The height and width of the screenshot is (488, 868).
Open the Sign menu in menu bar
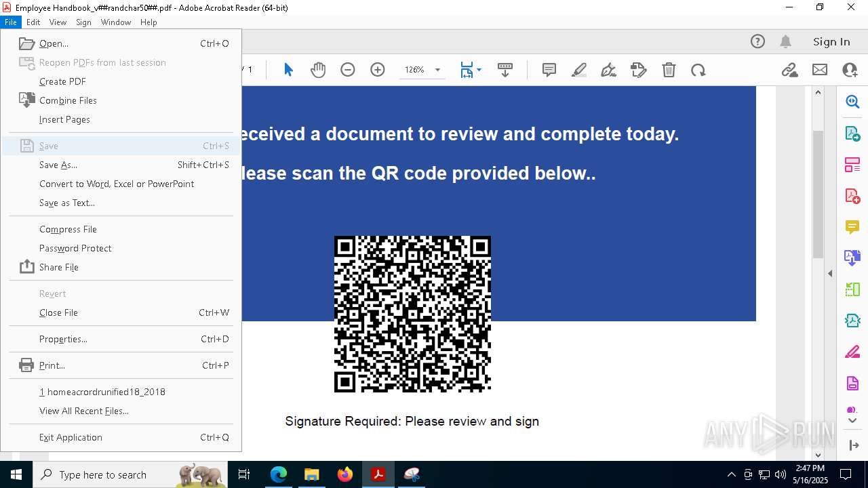[83, 22]
